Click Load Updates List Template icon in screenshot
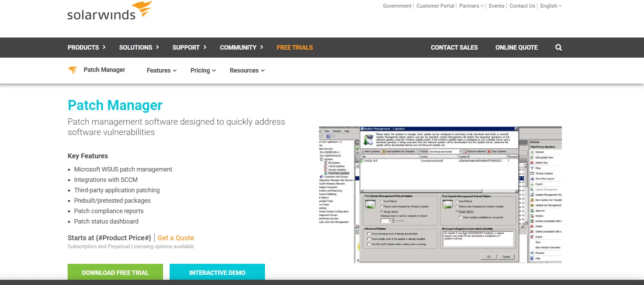Viewport: 644px width, 285px height. [x=384, y=151]
